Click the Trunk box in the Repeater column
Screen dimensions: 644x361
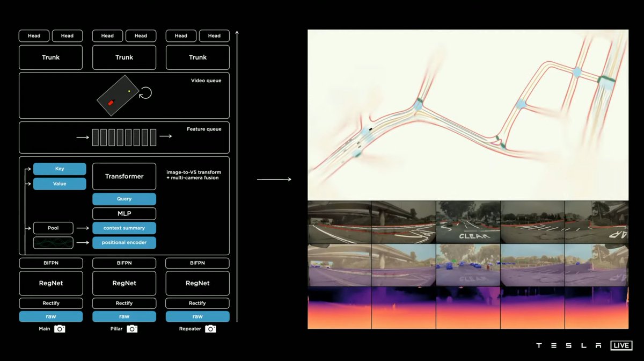tap(197, 57)
